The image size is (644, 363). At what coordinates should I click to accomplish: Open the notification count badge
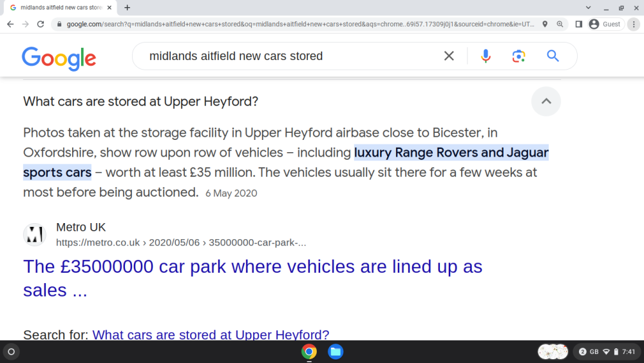click(582, 351)
